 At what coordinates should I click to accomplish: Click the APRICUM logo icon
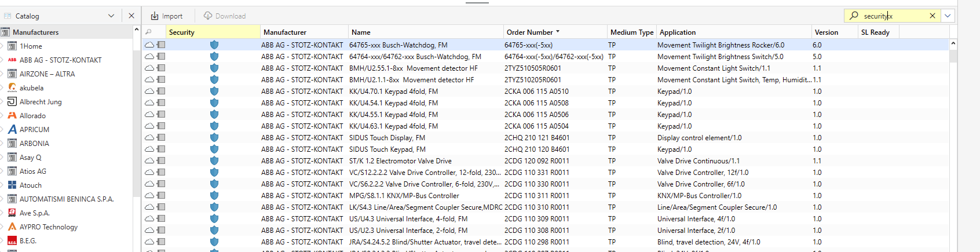(12, 129)
